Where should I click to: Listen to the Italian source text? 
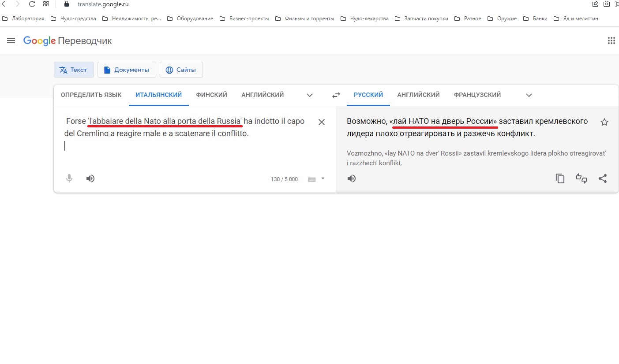click(x=90, y=178)
